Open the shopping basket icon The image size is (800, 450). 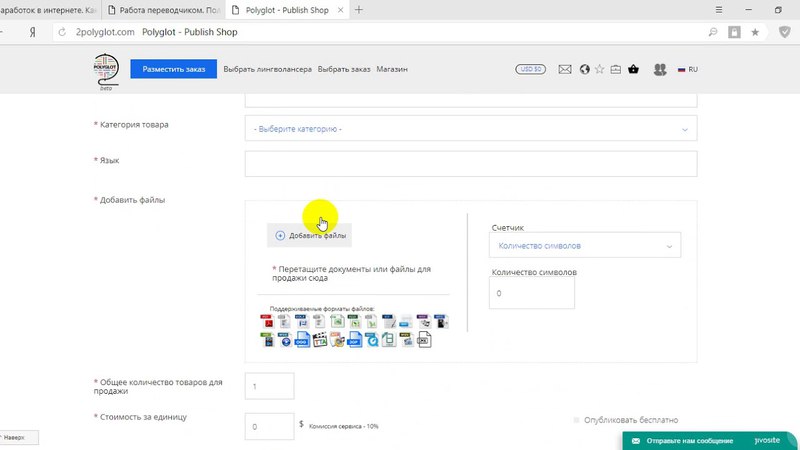click(633, 70)
